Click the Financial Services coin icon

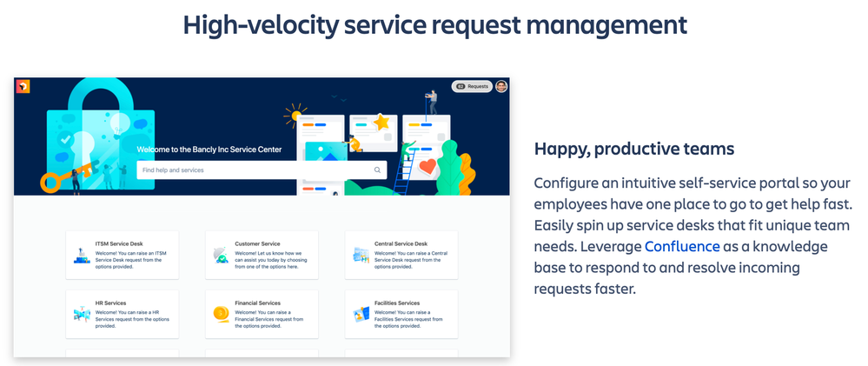[x=221, y=314]
